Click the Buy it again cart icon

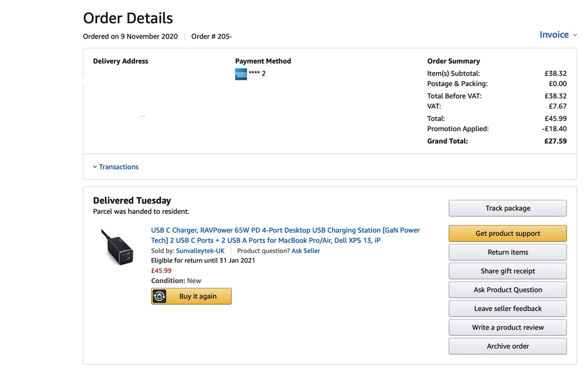click(x=160, y=297)
